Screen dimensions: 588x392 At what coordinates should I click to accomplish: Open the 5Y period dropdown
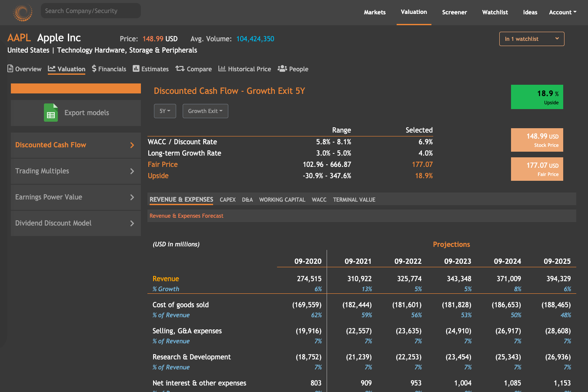click(165, 111)
